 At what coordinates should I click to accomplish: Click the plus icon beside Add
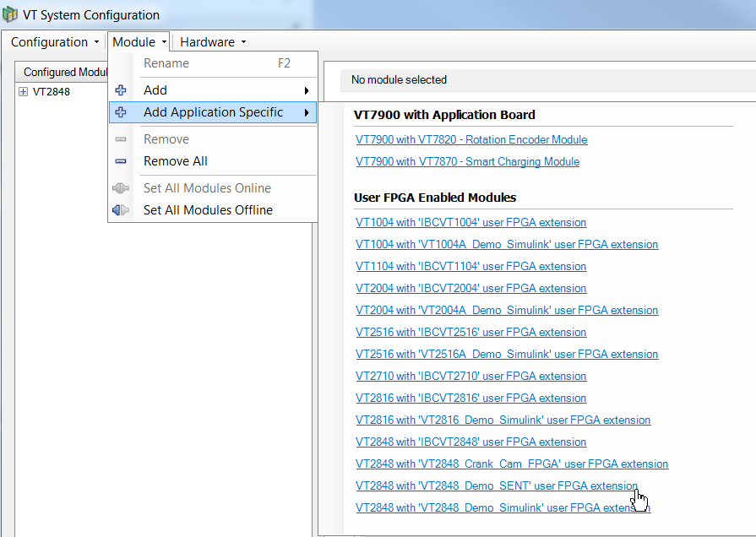(x=121, y=90)
